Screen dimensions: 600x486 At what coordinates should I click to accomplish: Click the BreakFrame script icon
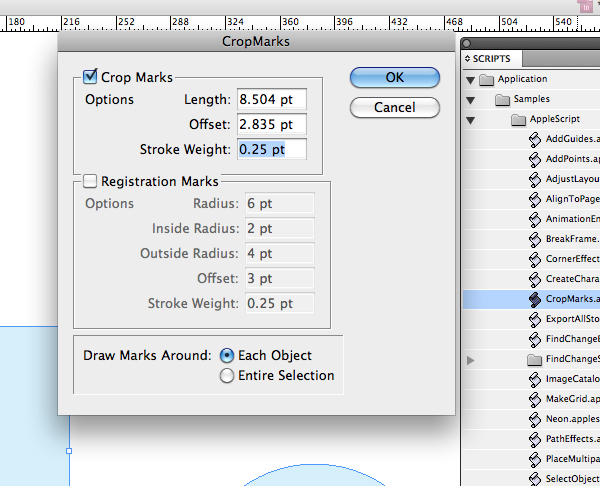tap(535, 240)
